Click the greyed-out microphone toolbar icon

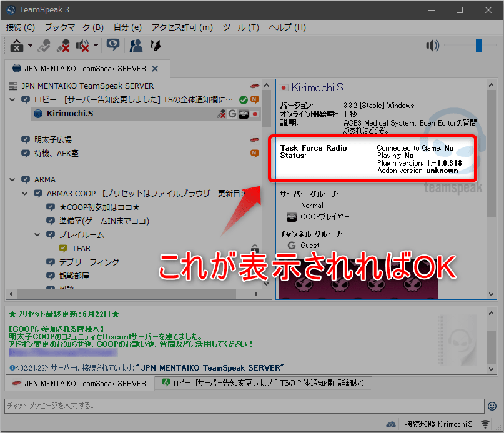coord(44,46)
